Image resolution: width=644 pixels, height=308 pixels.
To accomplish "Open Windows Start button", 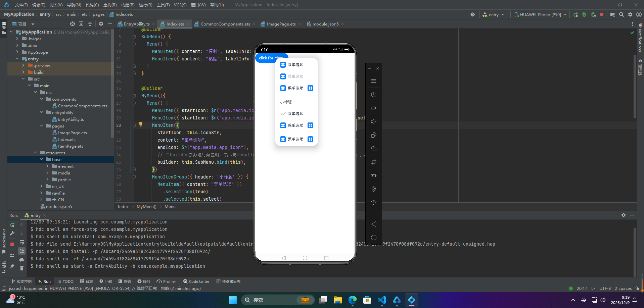I will 233,300.
